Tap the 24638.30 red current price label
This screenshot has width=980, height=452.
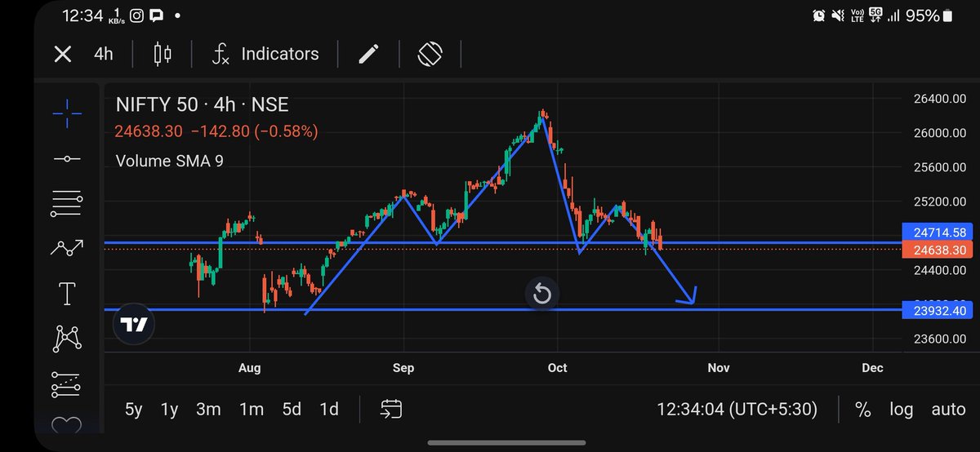pyautogui.click(x=939, y=250)
